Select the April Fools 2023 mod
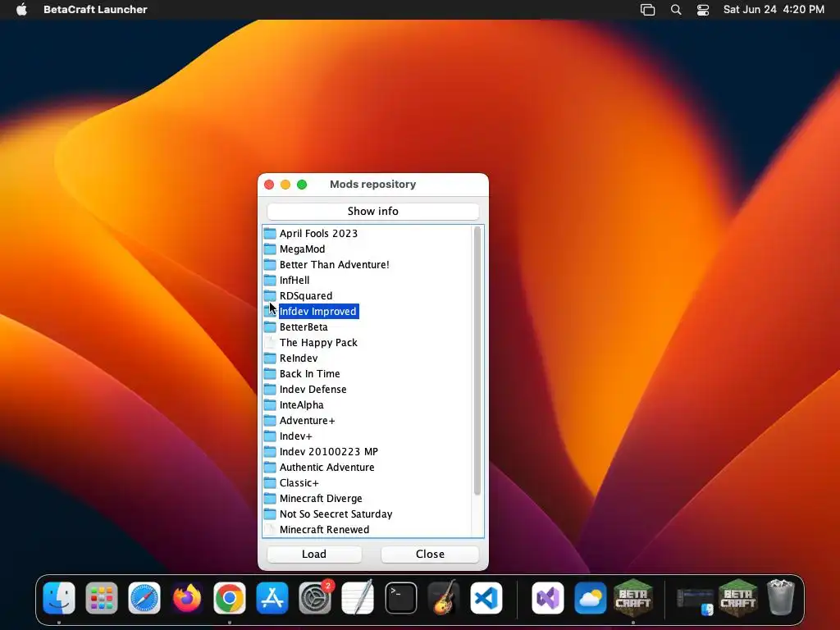This screenshot has width=840, height=630. click(x=318, y=234)
